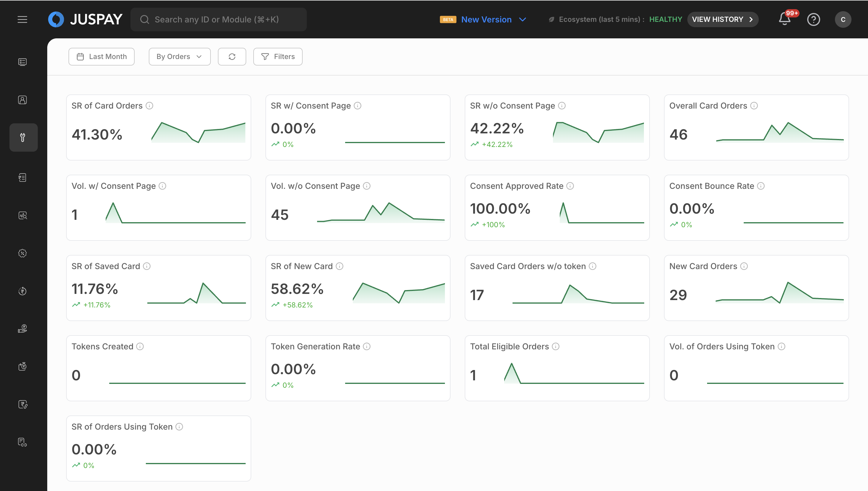Click the Filters button
This screenshot has width=868, height=491.
278,57
